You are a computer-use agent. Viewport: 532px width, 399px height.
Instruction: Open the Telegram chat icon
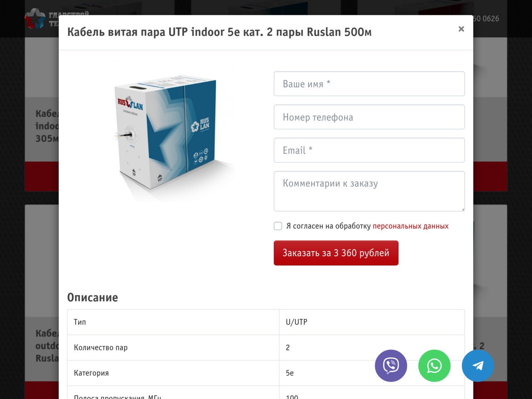click(x=478, y=366)
